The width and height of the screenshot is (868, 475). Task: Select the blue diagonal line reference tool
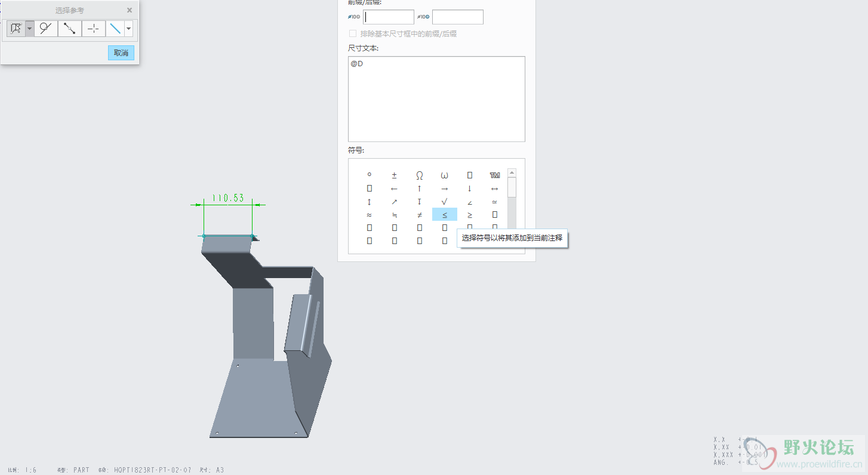[115, 28]
